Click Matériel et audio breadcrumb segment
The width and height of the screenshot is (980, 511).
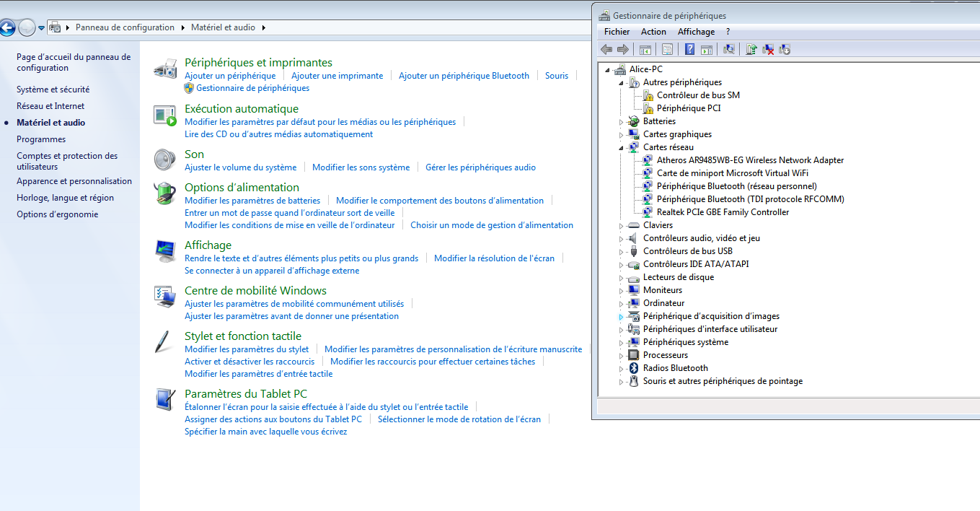pos(223,27)
